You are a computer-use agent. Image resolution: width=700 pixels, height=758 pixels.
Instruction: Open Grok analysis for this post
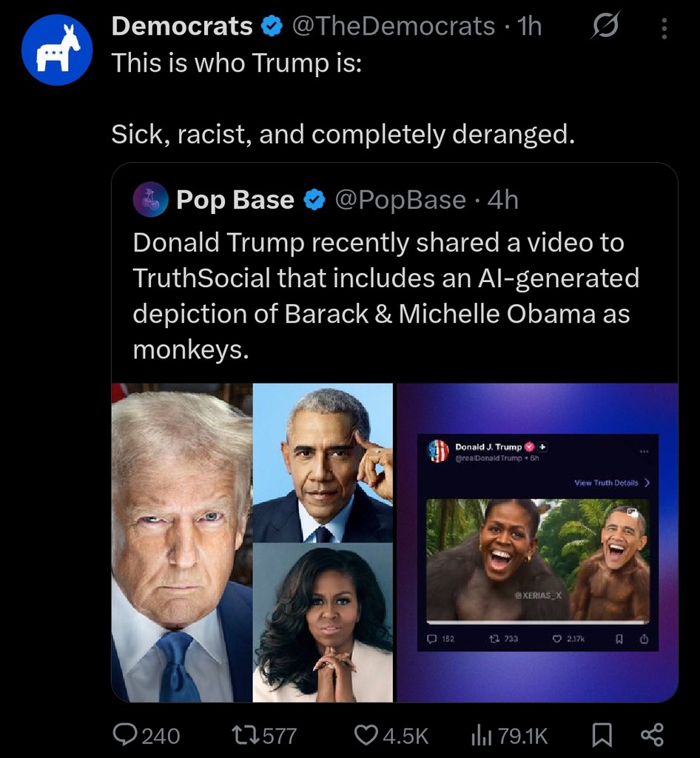[605, 25]
